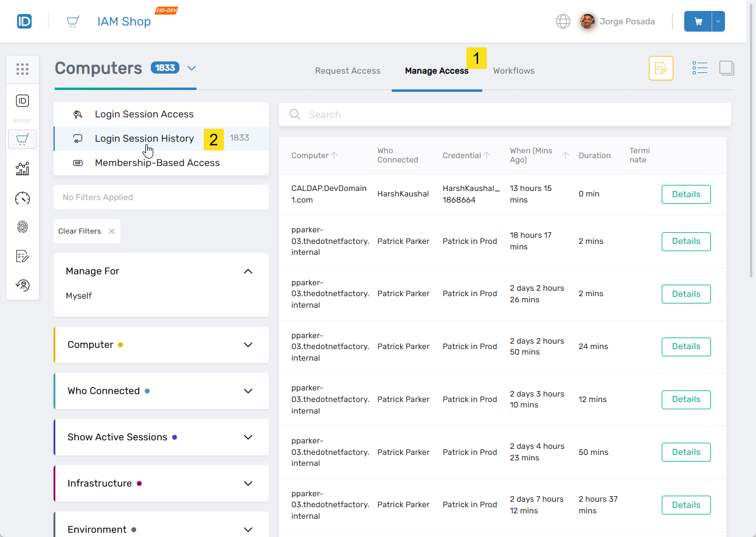Click the Search input field

click(x=505, y=114)
